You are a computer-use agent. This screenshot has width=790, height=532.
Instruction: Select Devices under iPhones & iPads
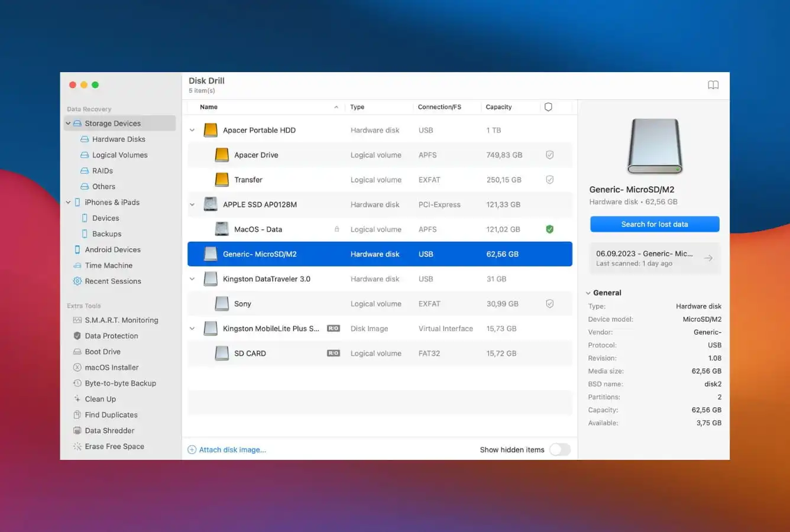pos(100,218)
